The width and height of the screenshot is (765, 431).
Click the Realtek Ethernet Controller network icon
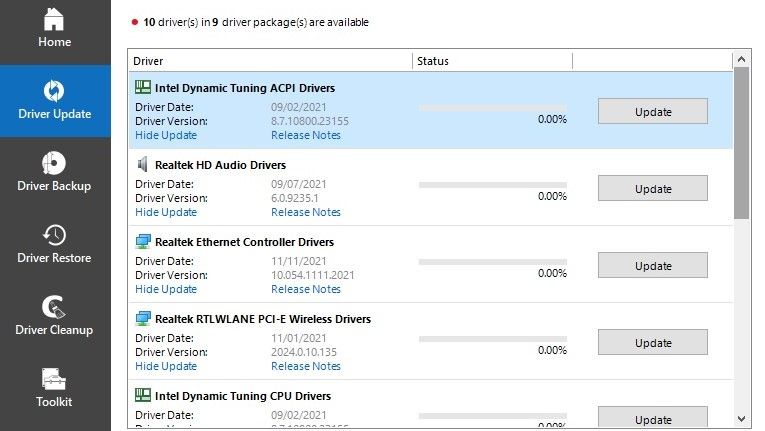coord(143,242)
